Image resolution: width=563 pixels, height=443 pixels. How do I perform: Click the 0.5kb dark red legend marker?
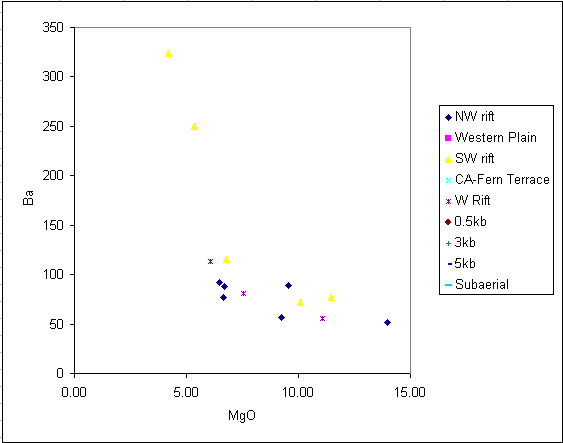[x=448, y=222]
